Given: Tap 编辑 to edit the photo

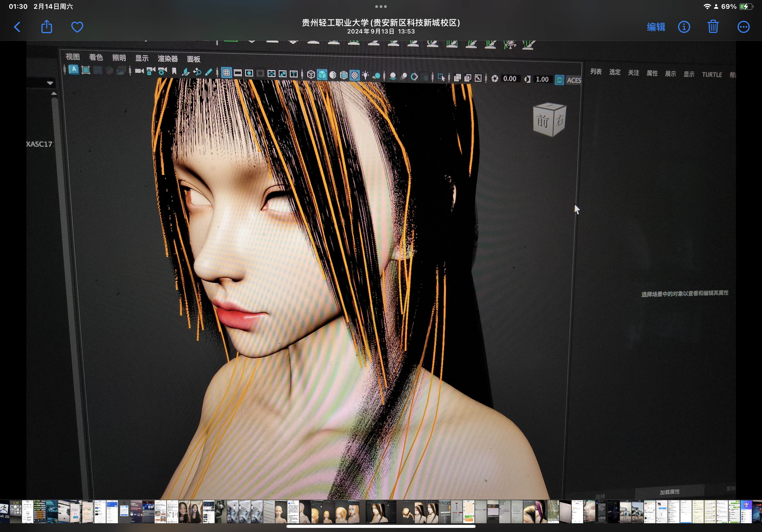Looking at the screenshot, I should pyautogui.click(x=656, y=27).
